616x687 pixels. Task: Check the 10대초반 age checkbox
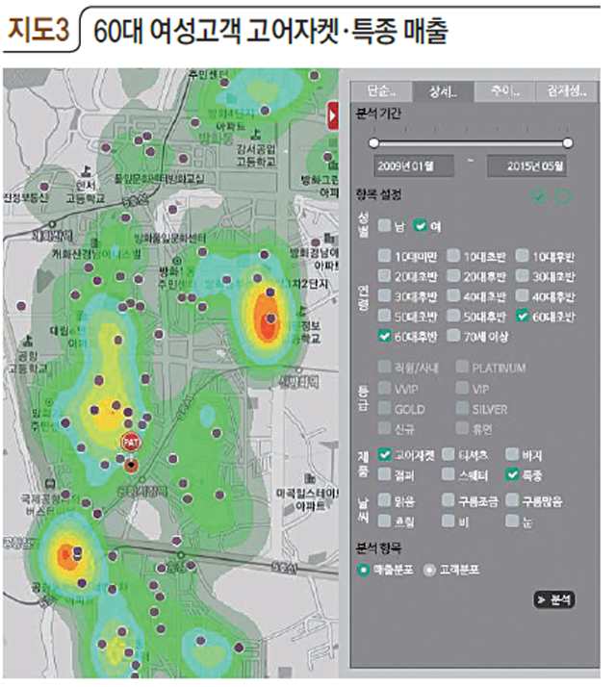click(x=453, y=256)
